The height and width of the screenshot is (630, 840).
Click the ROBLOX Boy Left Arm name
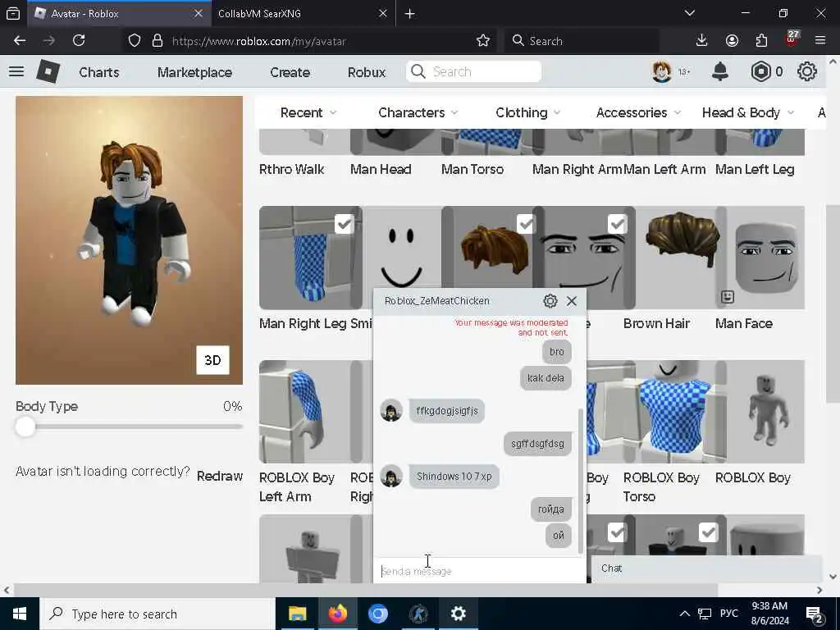(297, 487)
